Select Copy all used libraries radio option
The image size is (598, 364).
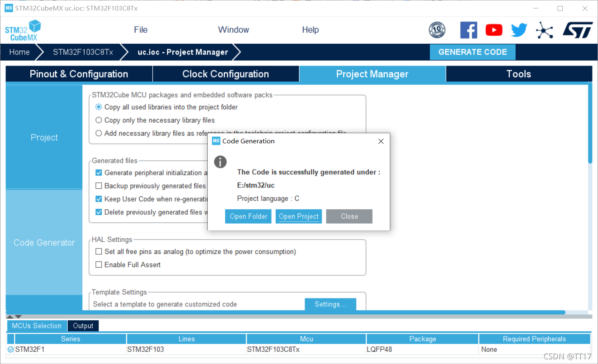[x=98, y=107]
